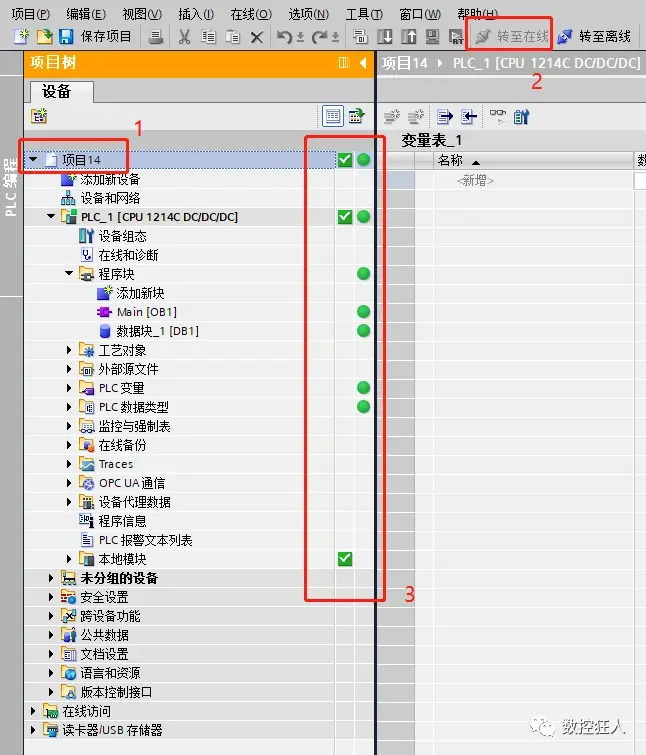Open the 在线(O) menu

[251, 14]
